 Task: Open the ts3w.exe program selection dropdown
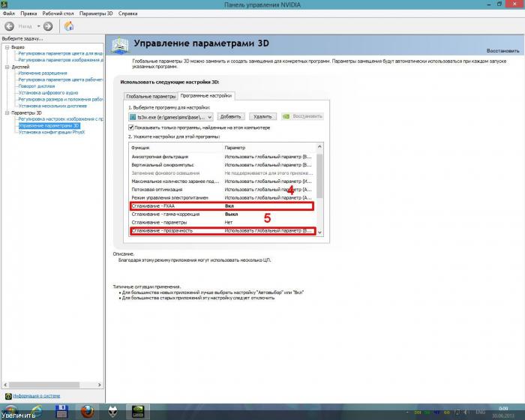click(x=171, y=117)
